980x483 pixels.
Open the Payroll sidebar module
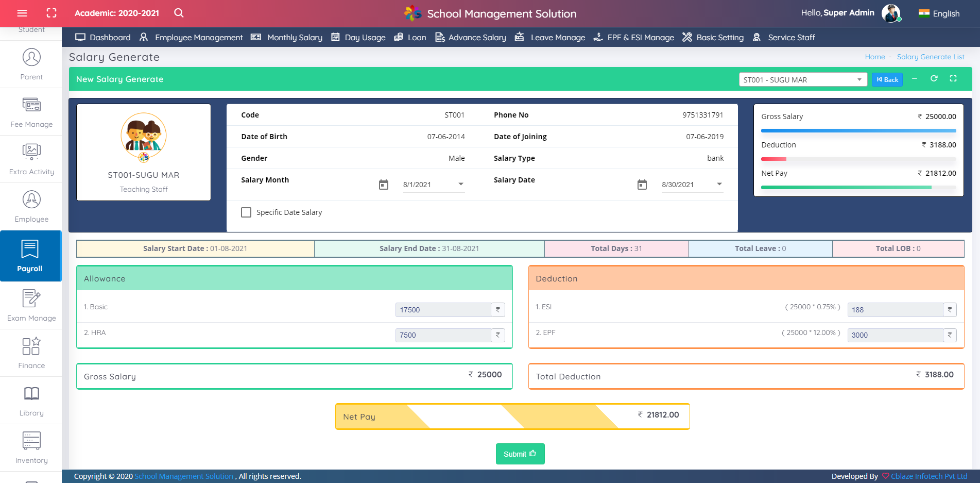click(x=30, y=256)
